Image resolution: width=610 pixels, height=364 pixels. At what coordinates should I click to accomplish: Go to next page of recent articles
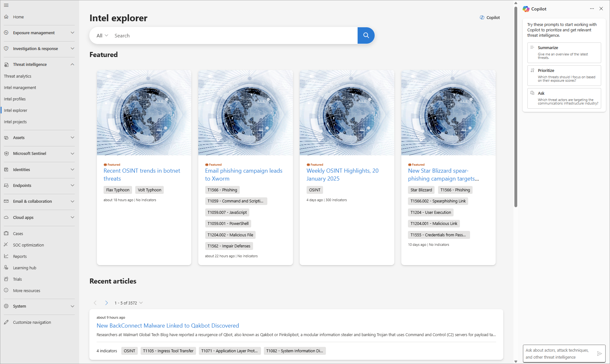[x=106, y=303]
